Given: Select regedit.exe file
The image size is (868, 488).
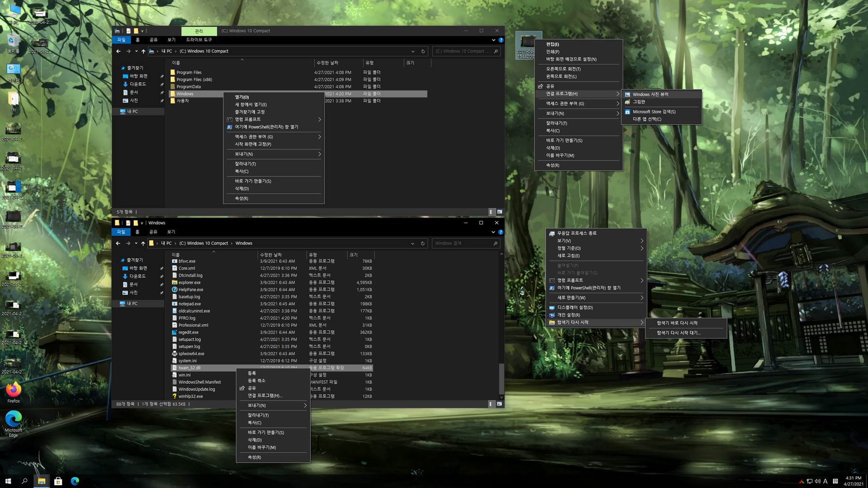Looking at the screenshot, I should tap(188, 332).
